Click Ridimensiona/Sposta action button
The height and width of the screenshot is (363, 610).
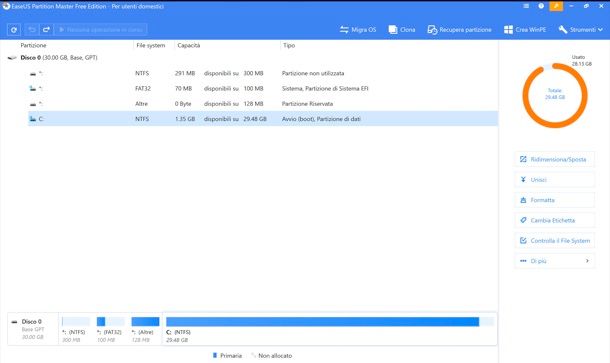pyautogui.click(x=554, y=159)
